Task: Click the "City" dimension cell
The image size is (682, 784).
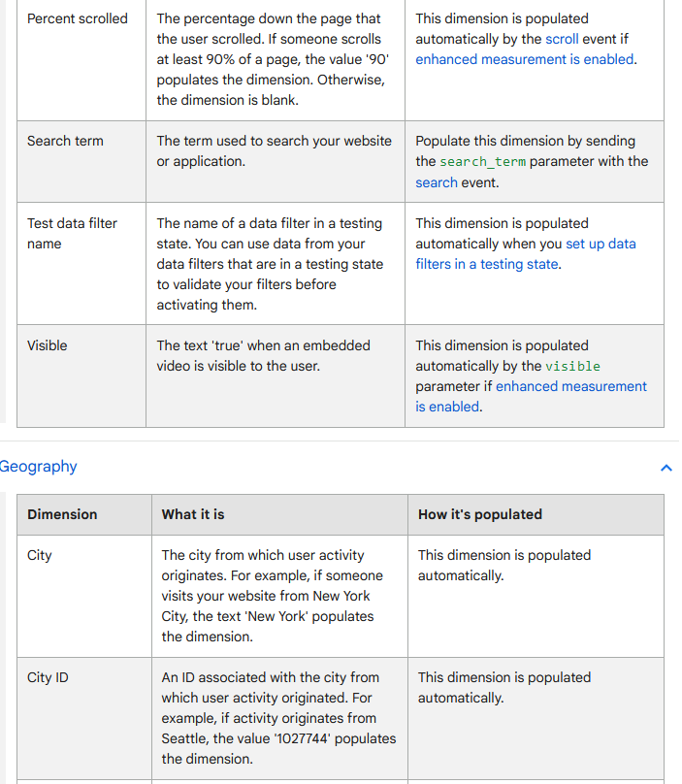Action: [x=37, y=555]
